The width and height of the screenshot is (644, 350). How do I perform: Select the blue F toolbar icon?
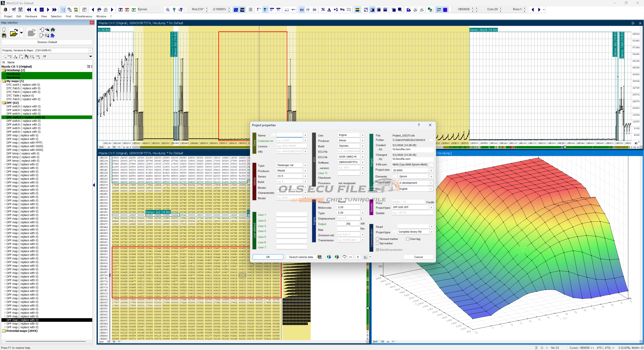pos(120,10)
